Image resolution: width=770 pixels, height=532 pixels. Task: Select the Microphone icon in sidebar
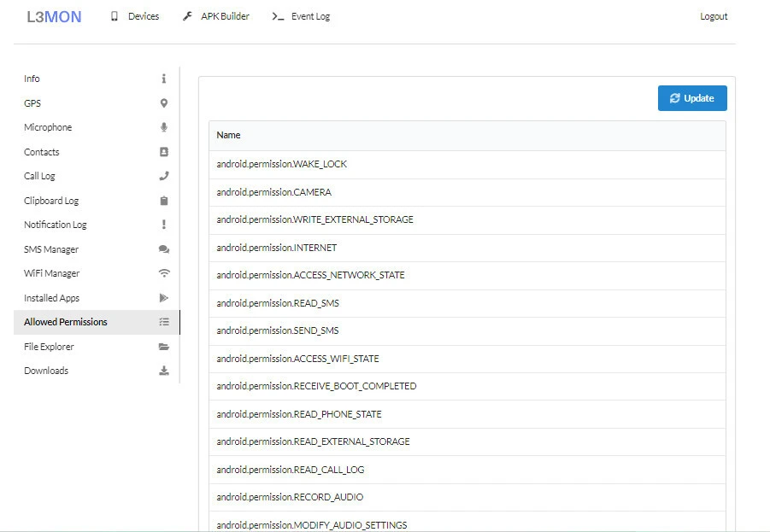point(164,127)
